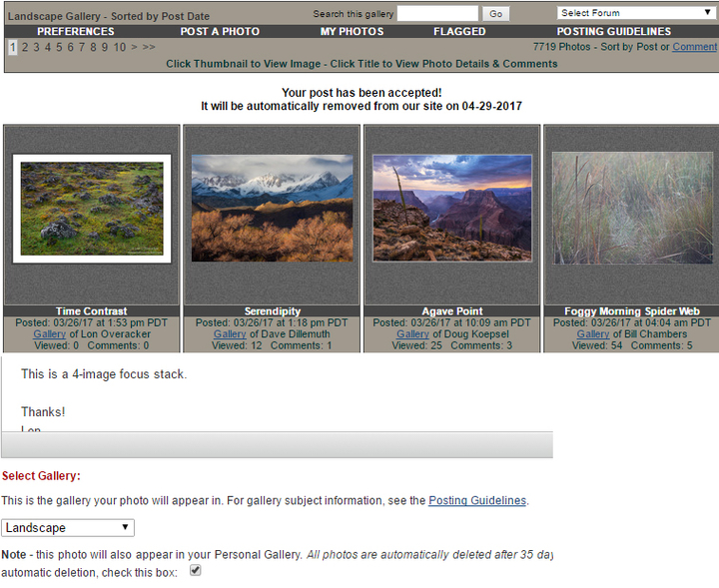Toggle the automatic deletion checkbox

pos(196,571)
